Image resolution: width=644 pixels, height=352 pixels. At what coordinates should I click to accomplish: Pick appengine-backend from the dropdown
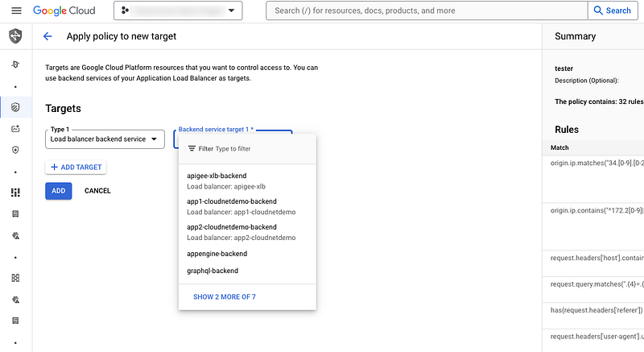(247, 254)
